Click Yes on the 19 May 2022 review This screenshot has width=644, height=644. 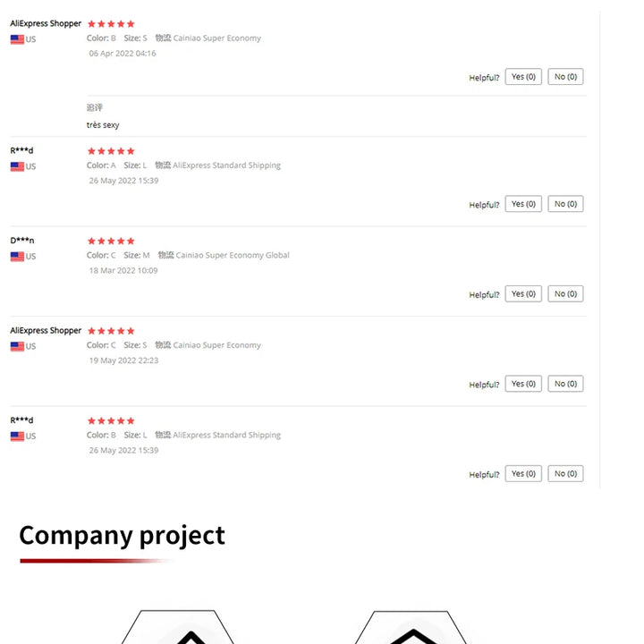coord(523,384)
